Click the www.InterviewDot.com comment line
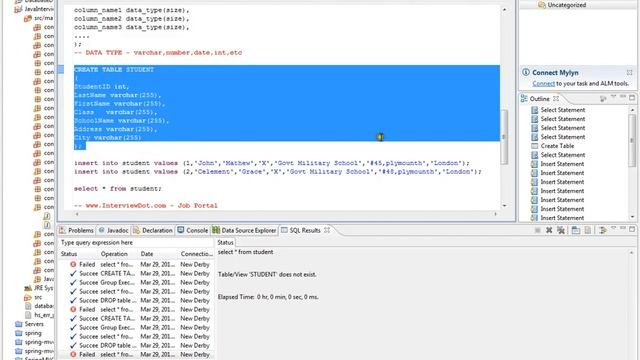 146,205
